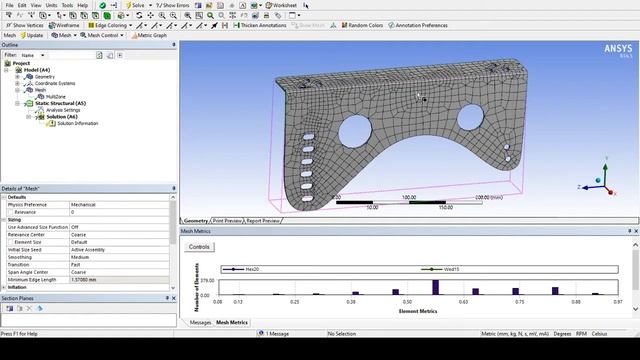This screenshot has width=640, height=360.
Task: Click the Physics Preference value Mechanical
Action: 119,205
